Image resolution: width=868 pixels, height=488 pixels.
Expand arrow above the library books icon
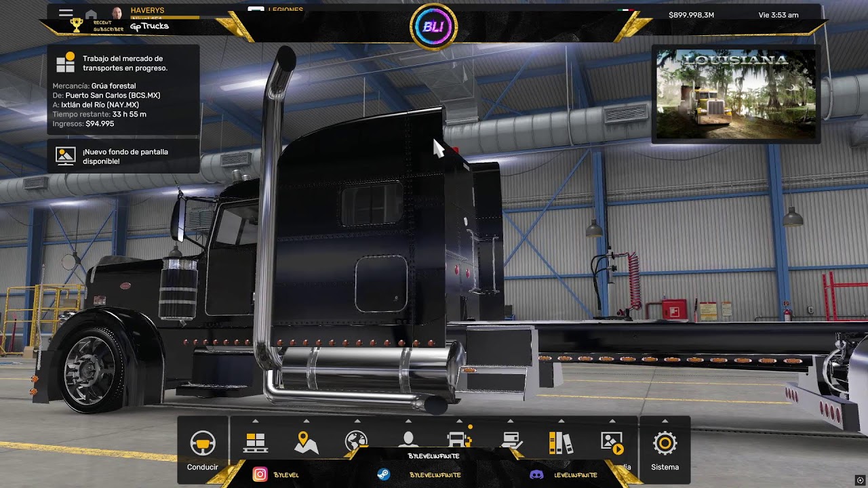561,421
